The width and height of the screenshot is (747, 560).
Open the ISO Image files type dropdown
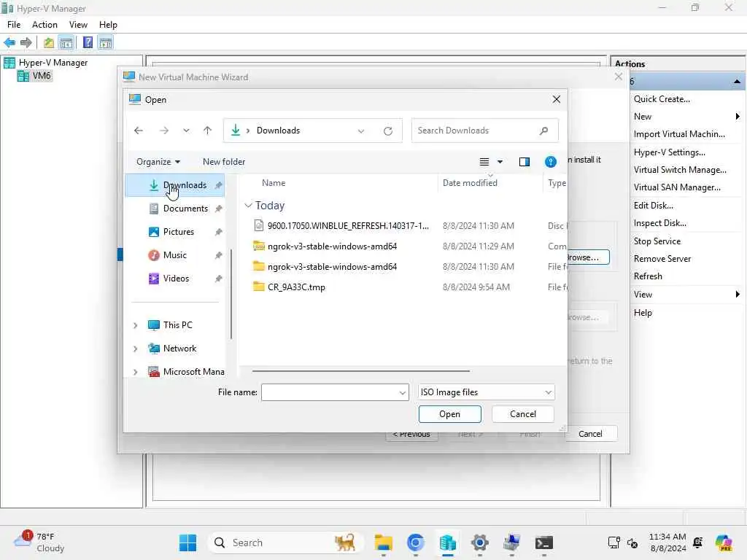tap(487, 392)
